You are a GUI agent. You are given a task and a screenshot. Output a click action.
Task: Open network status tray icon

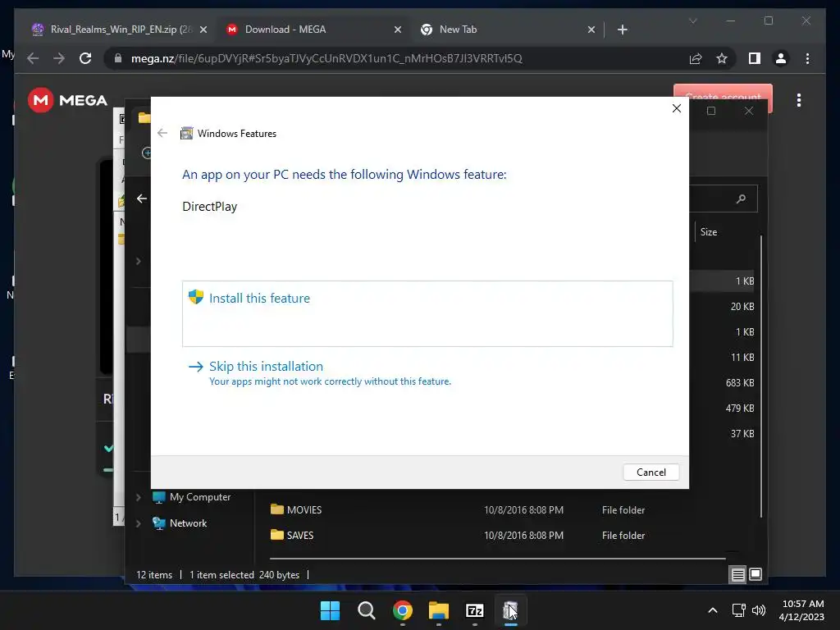[x=739, y=610]
